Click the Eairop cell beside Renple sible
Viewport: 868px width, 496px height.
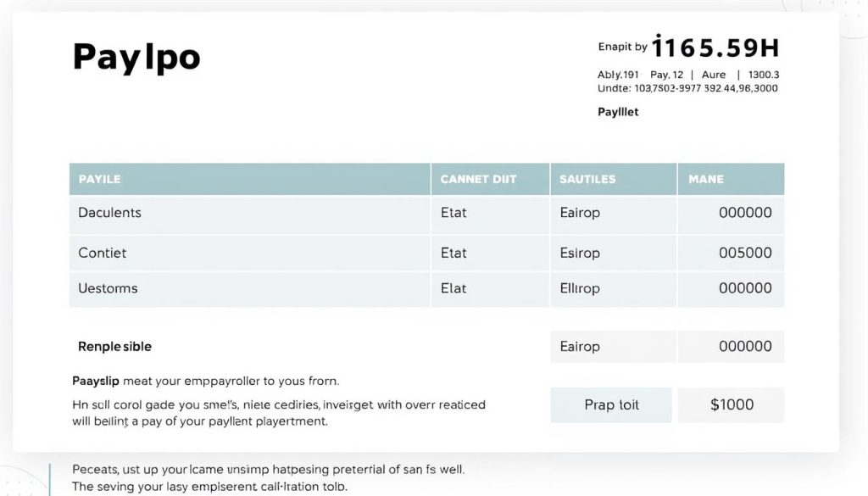point(613,347)
